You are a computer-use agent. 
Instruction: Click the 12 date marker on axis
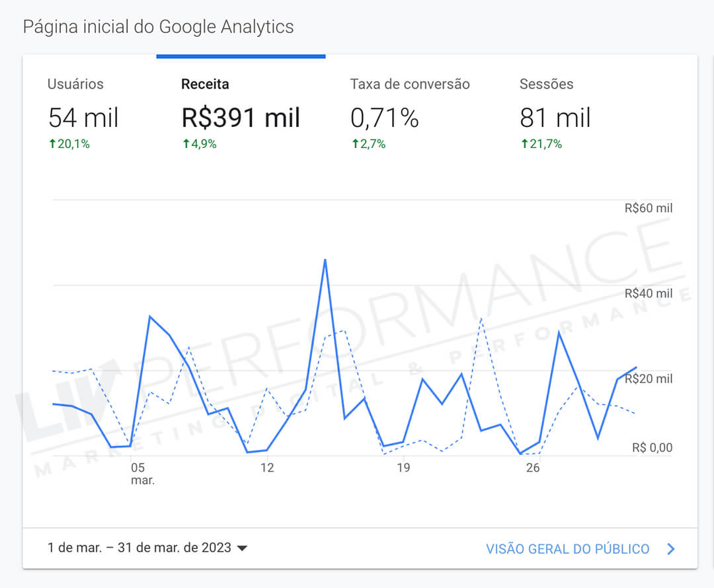click(267, 468)
